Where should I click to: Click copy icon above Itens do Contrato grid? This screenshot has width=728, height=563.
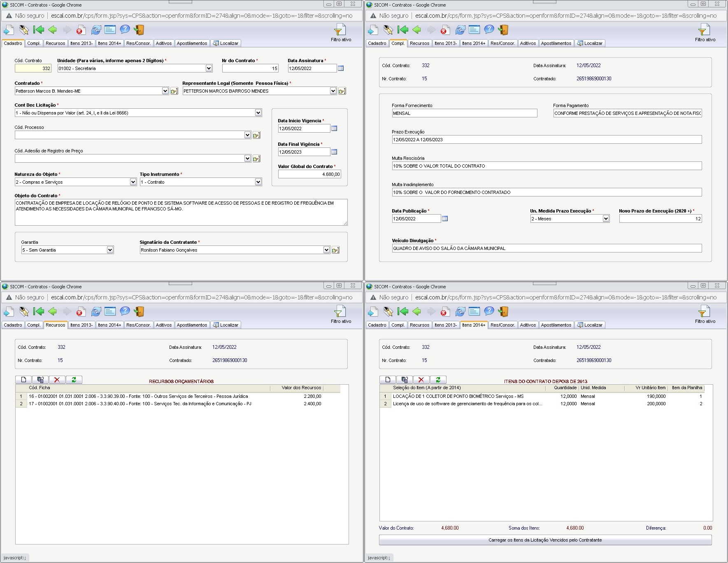pyautogui.click(x=405, y=380)
